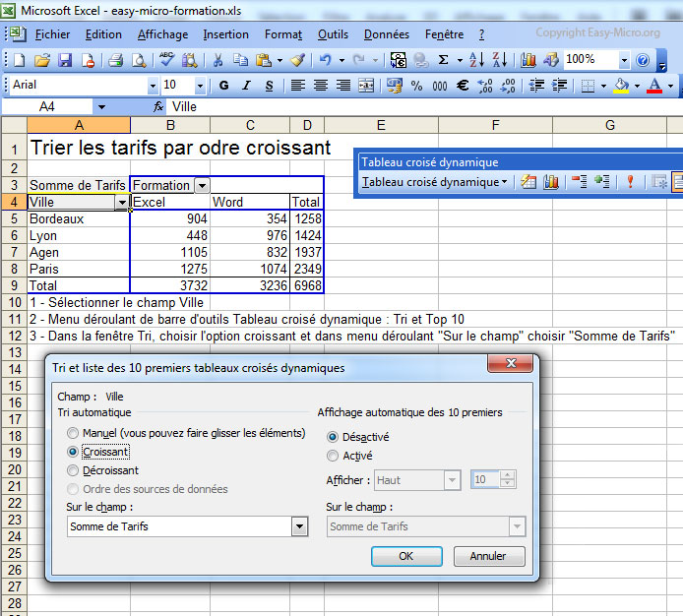The image size is (683, 616).
Task: Run the spelling check (ABC) icon
Action: pyautogui.click(x=166, y=60)
